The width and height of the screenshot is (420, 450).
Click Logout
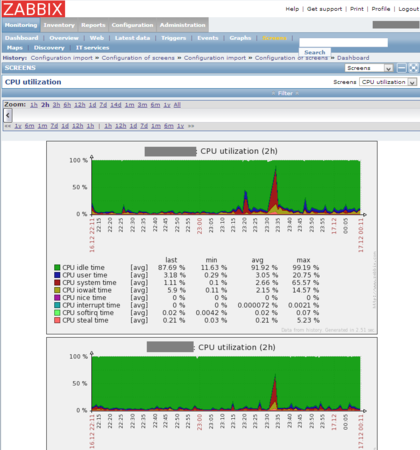point(408,9)
